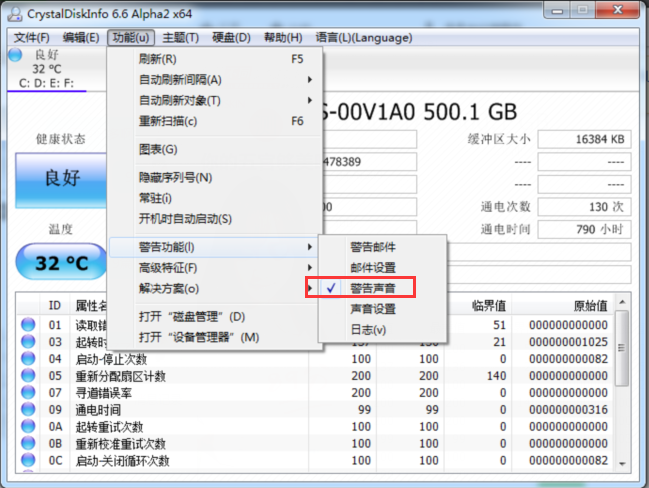Click the status orb for attribute 0B
This screenshot has width=649, height=488.
coord(28,443)
